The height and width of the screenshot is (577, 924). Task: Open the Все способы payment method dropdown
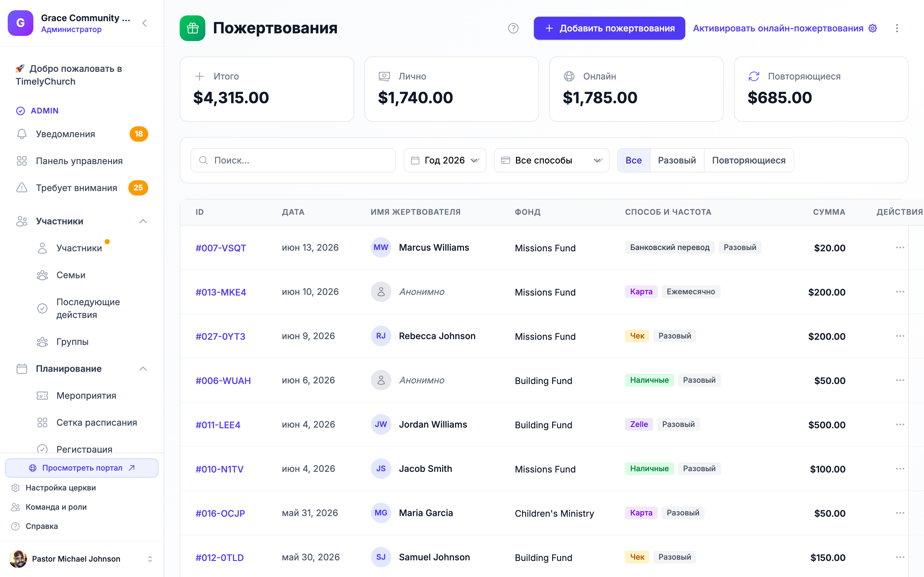tap(551, 160)
